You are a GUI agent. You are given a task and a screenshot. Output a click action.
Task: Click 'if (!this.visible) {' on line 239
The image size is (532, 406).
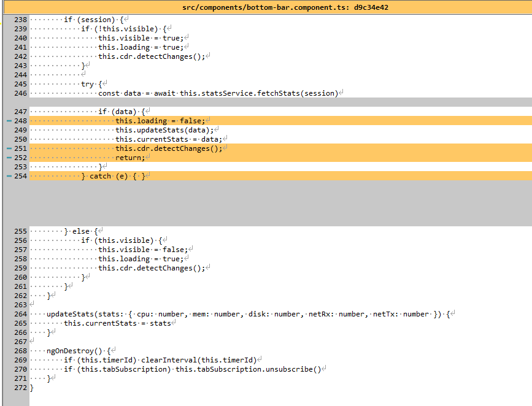(x=124, y=29)
